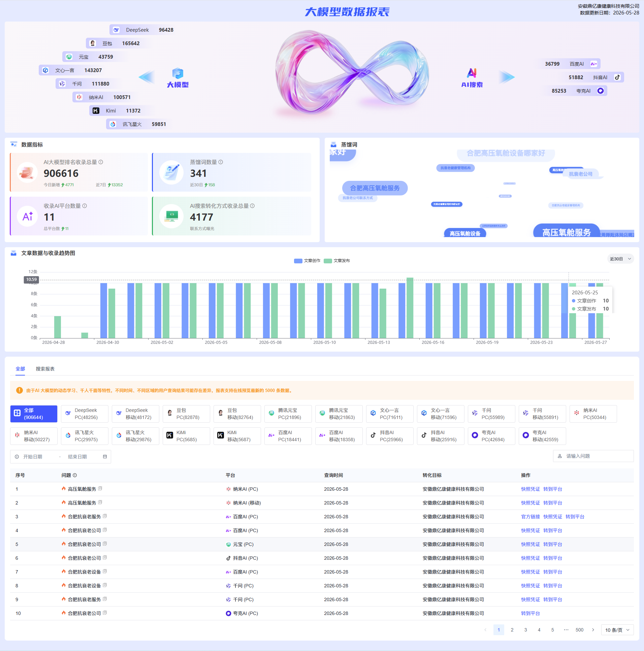Image resolution: width=644 pixels, height=651 pixels.
Task: Click the 906616 total index value
Action: point(61,173)
